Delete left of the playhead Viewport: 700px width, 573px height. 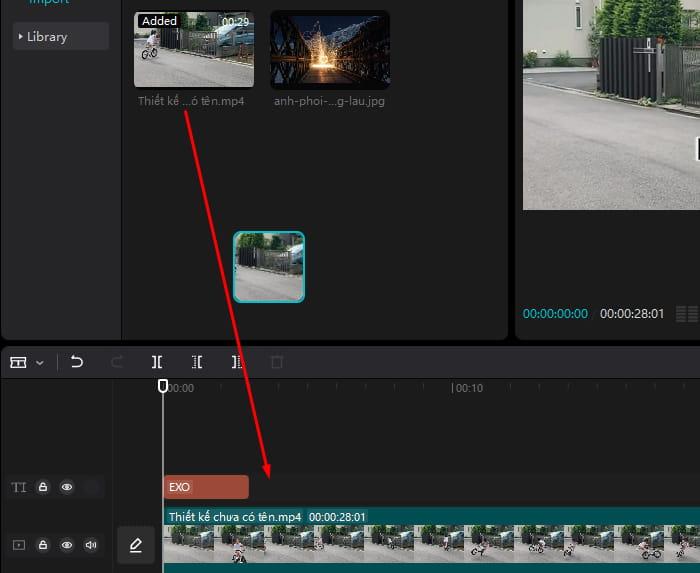click(x=197, y=362)
